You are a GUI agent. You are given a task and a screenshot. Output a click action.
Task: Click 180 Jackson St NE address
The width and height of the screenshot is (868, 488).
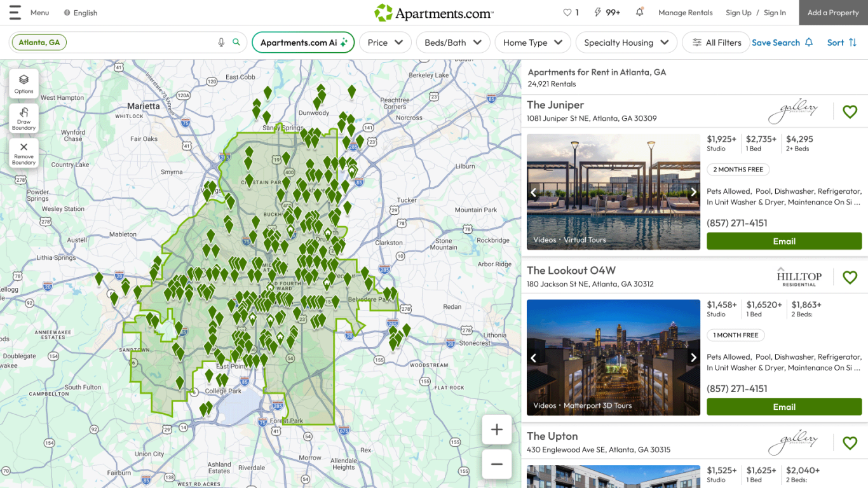tap(590, 284)
